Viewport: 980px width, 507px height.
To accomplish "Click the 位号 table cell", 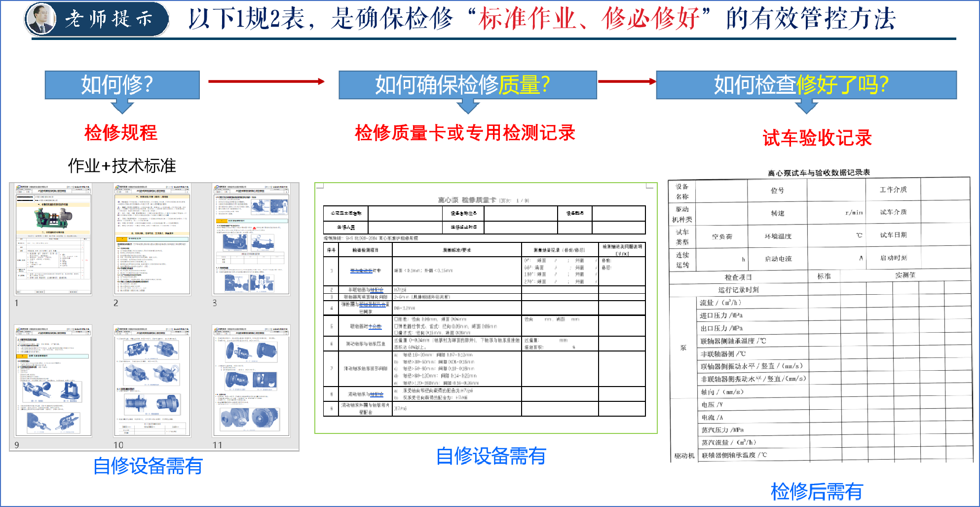I will point(777,191).
